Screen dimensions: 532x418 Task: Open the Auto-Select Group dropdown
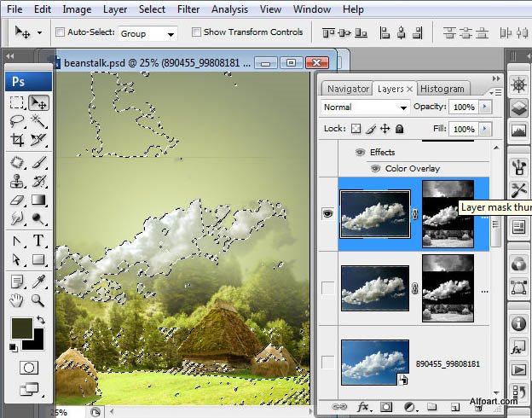[x=147, y=33]
